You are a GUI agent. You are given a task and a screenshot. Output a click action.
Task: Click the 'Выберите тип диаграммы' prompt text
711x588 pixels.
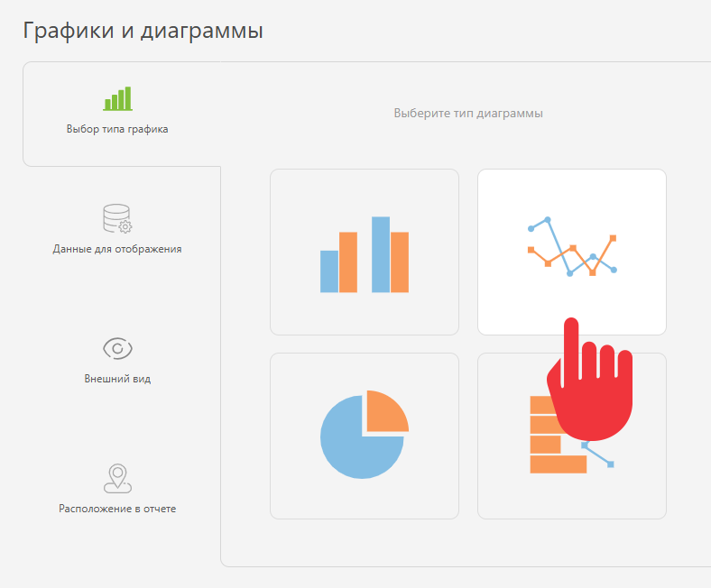[468, 114]
